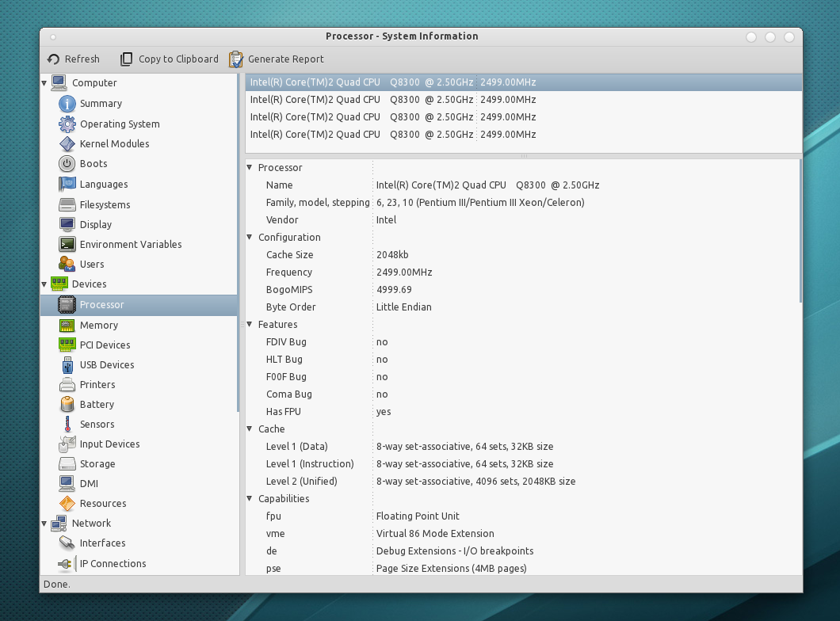This screenshot has width=840, height=621.
Task: Select the Resources icon
Action: coord(67,503)
